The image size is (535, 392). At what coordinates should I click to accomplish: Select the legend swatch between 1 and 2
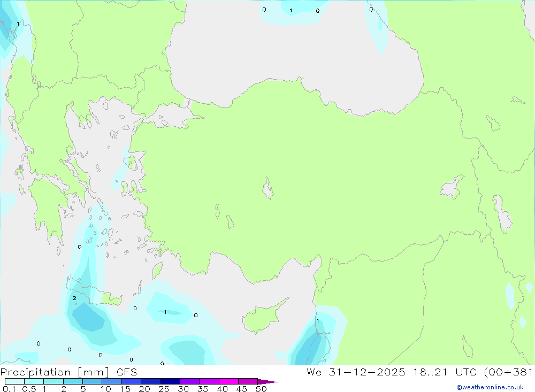coord(53,381)
